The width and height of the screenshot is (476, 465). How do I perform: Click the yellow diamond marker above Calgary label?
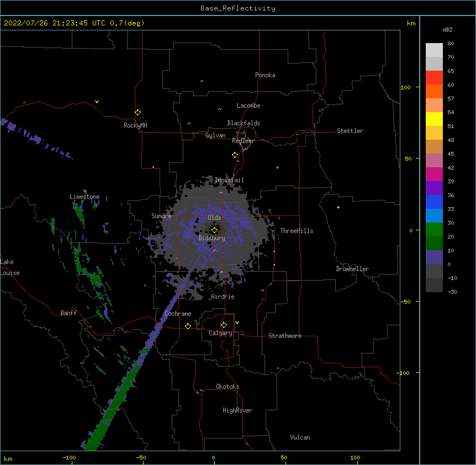(x=224, y=325)
